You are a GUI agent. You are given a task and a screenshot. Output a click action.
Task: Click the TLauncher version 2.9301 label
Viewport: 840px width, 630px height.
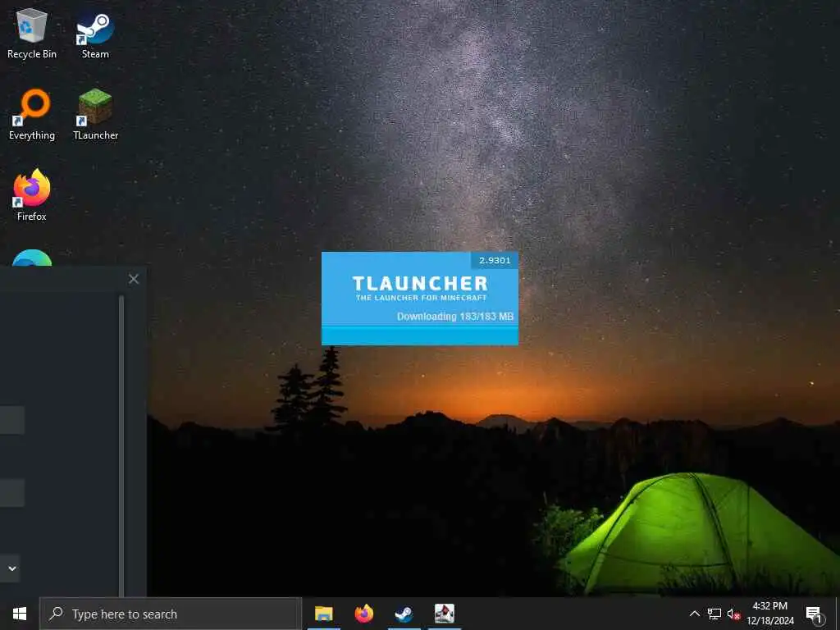tap(495, 260)
